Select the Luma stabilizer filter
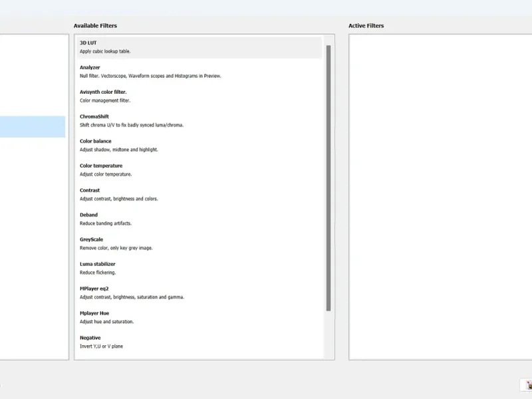The height and width of the screenshot is (399, 532). pos(199,269)
